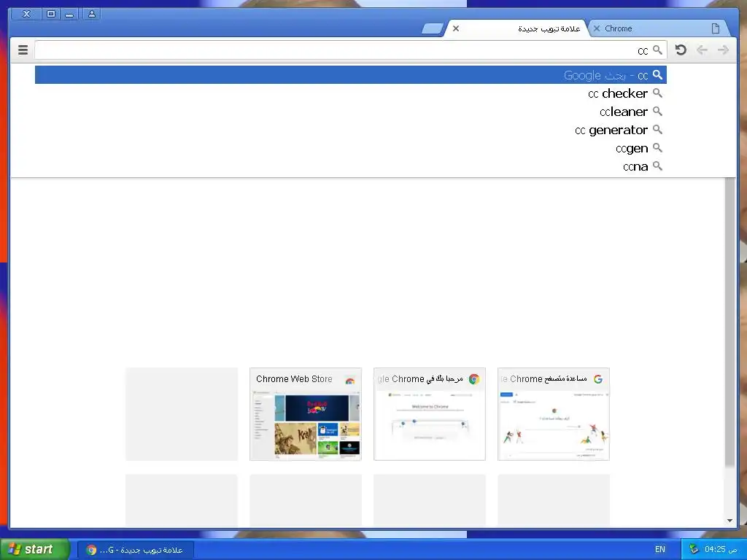Pick the ccna suggestion

(x=351, y=166)
